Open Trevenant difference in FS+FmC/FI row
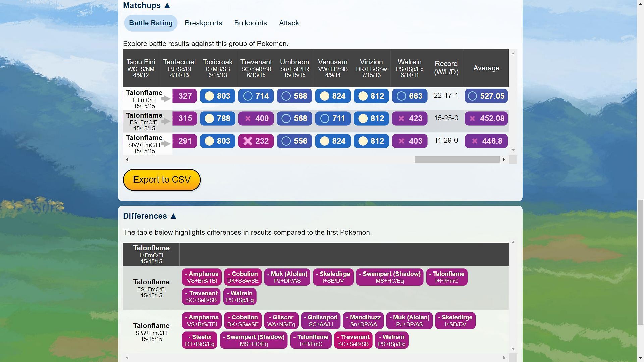Viewport: 644px width, 362px height. 201,297
